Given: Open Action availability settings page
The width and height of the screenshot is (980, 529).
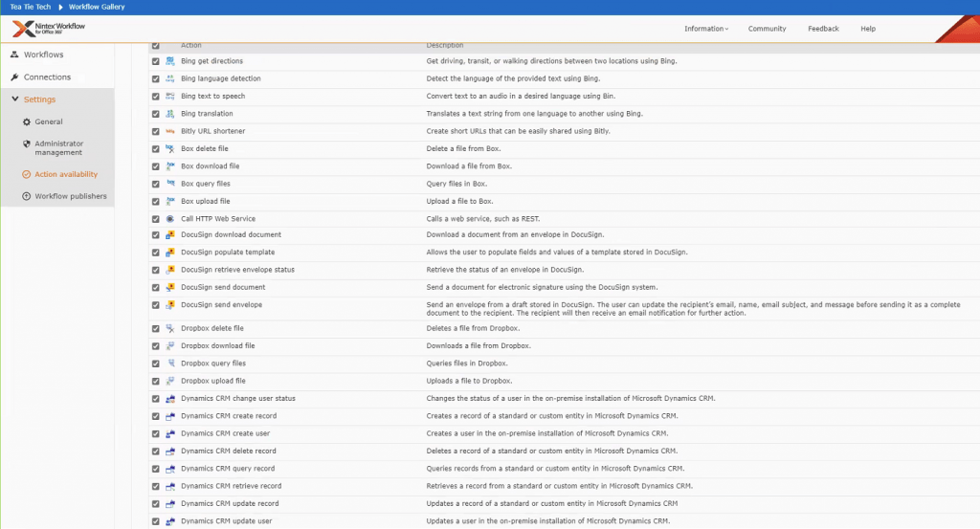Looking at the screenshot, I should [66, 174].
